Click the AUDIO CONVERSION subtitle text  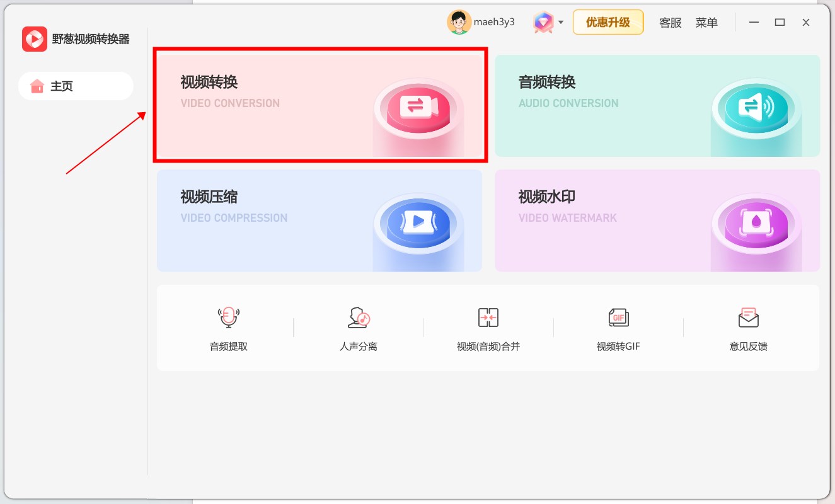tap(568, 103)
